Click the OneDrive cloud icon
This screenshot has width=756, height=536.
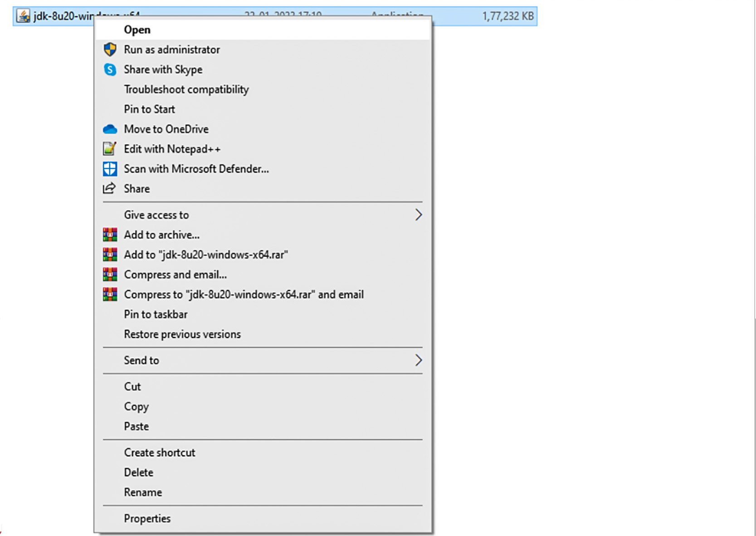[110, 129]
